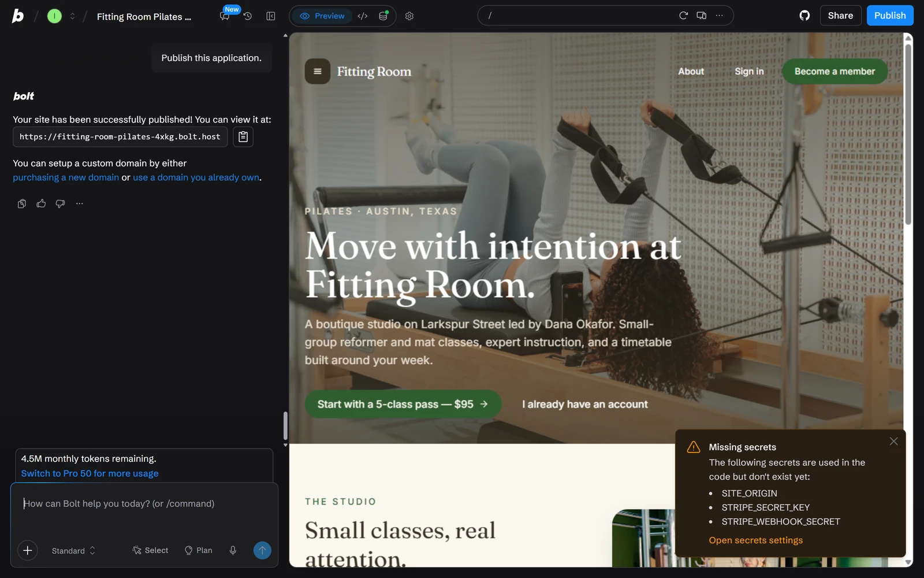Switch to Preview tab
The width and height of the screenshot is (924, 578).
[322, 16]
